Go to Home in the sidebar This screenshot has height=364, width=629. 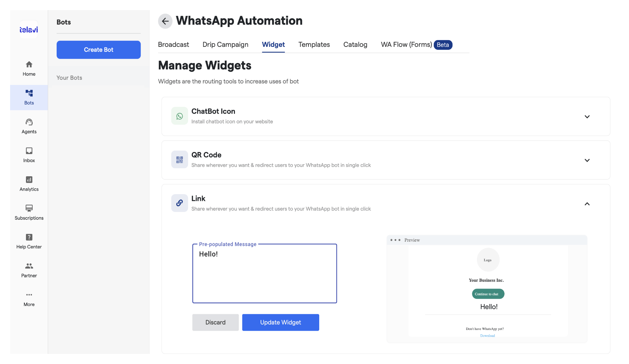[29, 68]
